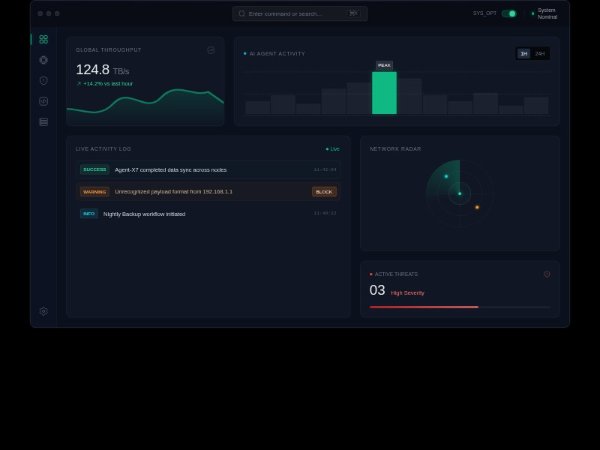This screenshot has height=450, width=600.
Task: Toggle the SYS_OPT switch
Action: click(x=510, y=14)
